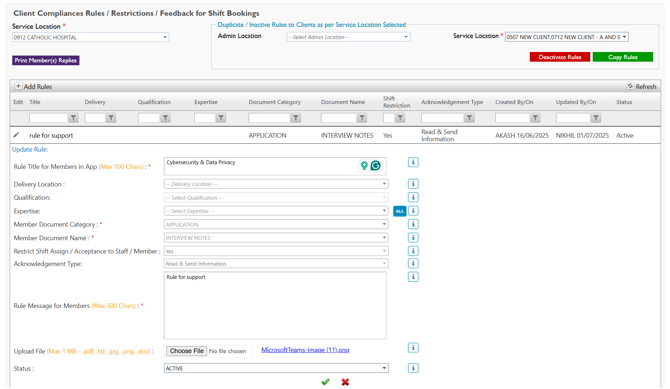Click the Rule Title field with Cybersecurity & Data Privacy
The width and height of the screenshot is (670, 389).
[275, 166]
